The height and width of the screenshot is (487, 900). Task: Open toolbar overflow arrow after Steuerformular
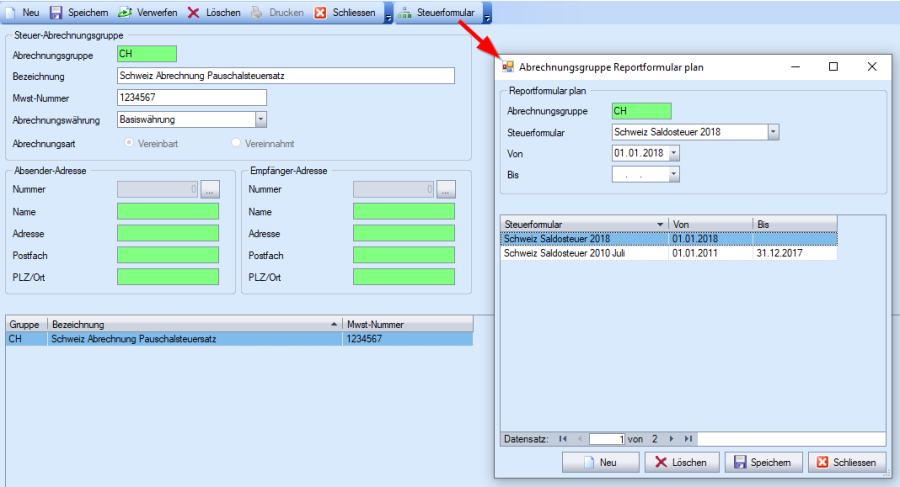point(487,13)
